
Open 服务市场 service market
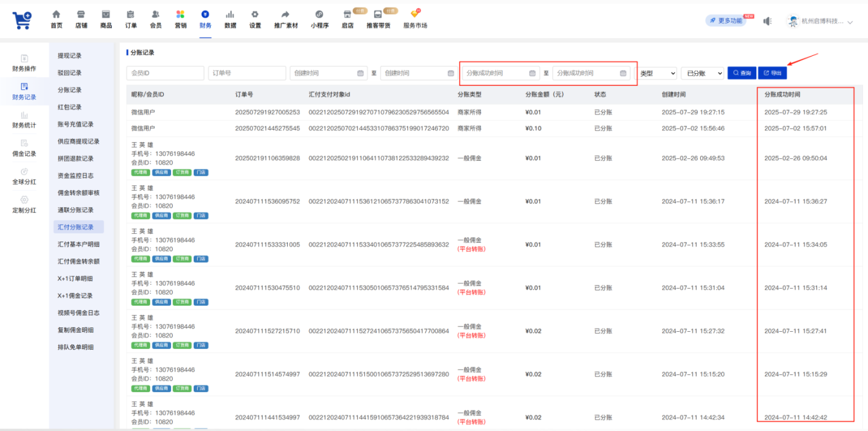(x=415, y=20)
